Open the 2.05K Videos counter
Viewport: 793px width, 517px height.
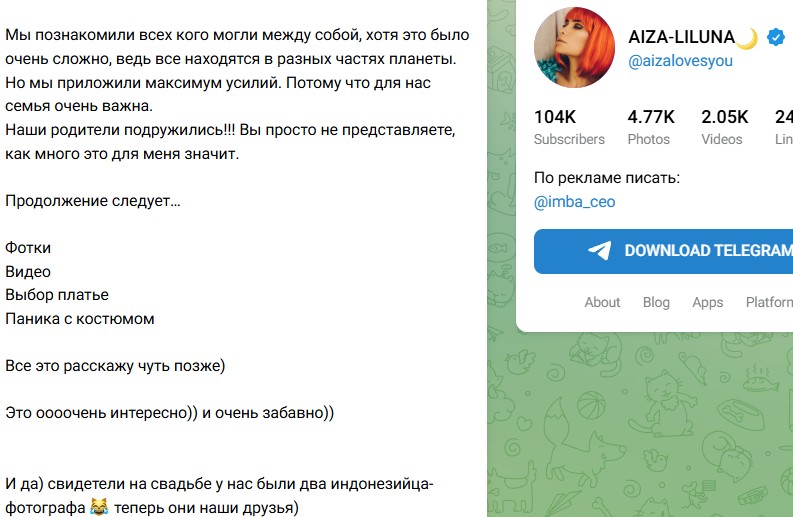click(x=724, y=127)
